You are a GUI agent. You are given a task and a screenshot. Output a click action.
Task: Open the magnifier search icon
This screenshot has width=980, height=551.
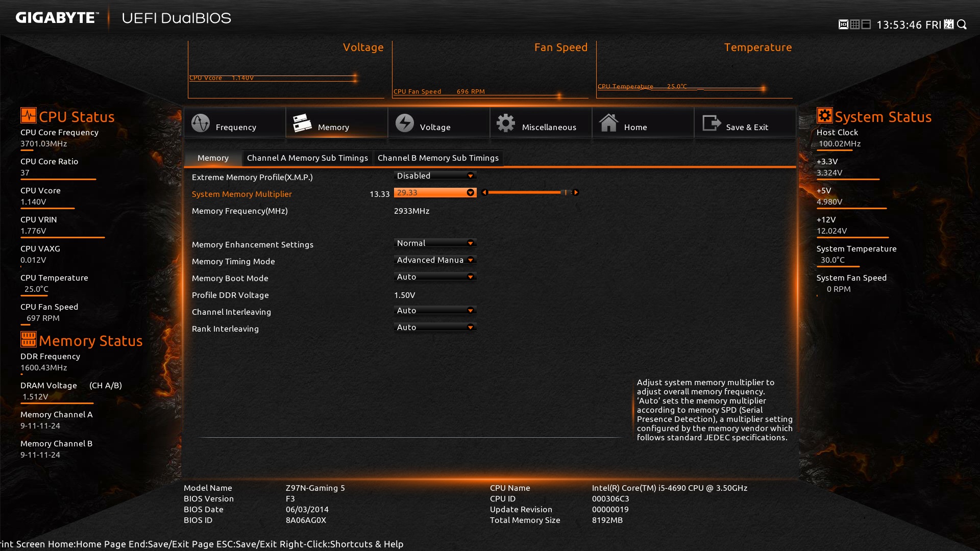pos(962,24)
